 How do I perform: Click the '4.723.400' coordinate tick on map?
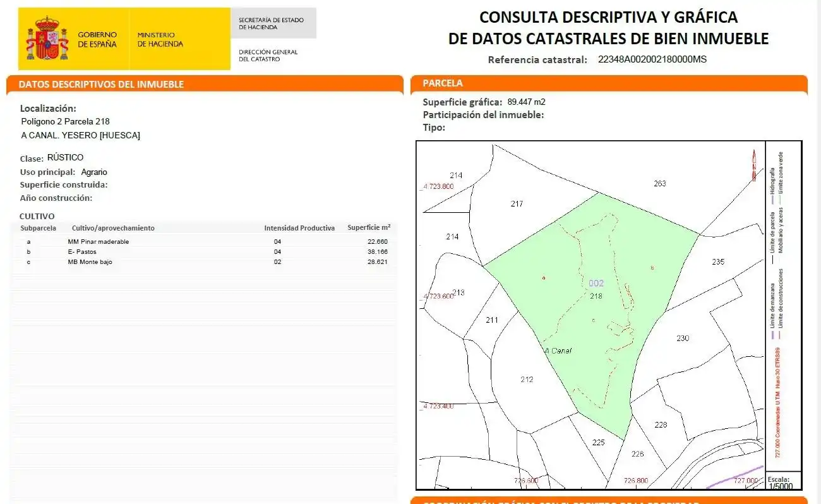(438, 406)
